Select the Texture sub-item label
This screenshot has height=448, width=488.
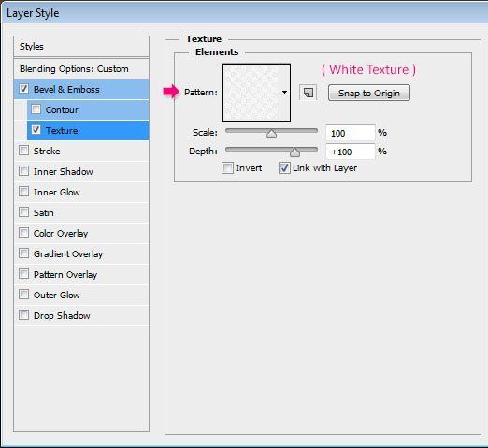point(62,130)
